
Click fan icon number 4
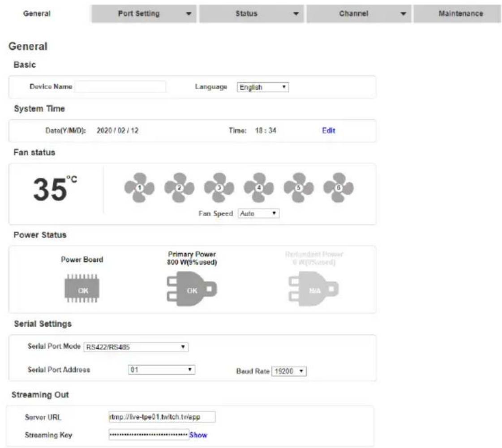pyautogui.click(x=259, y=188)
